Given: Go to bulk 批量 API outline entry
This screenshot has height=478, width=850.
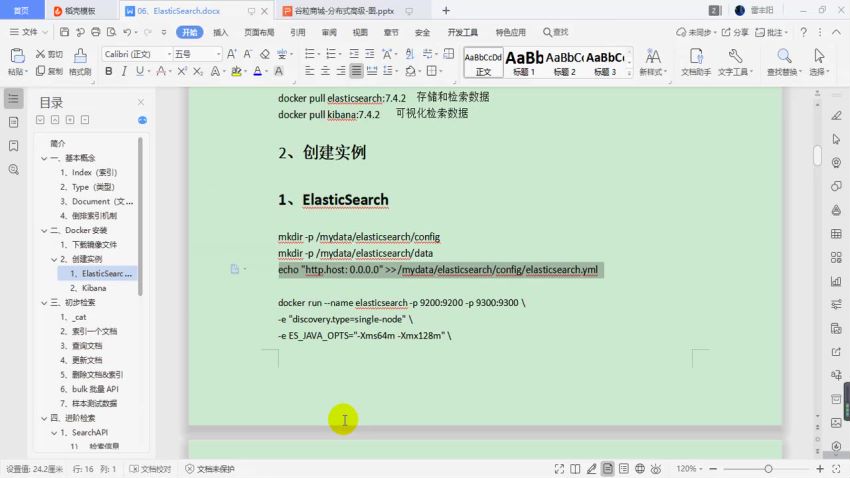Looking at the screenshot, I should [89, 389].
